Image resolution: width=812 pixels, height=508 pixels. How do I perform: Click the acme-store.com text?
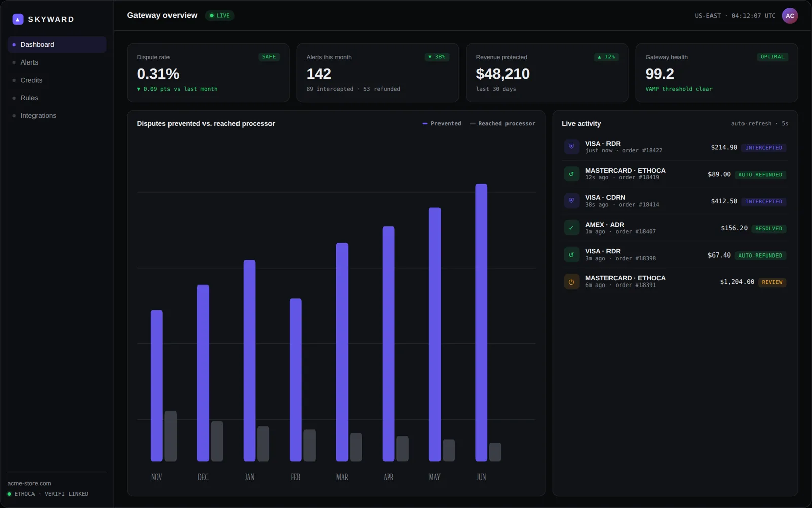tap(29, 483)
